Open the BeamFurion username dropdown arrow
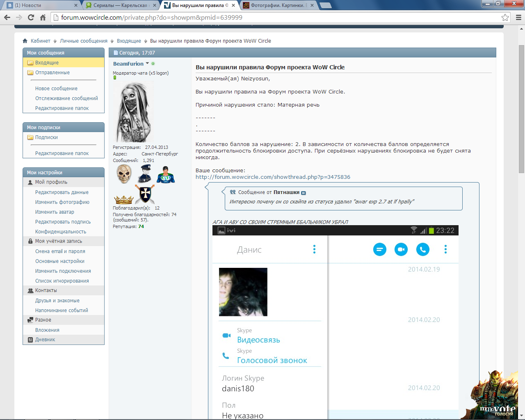Viewport: 525px width, 420px height. pos(147,64)
